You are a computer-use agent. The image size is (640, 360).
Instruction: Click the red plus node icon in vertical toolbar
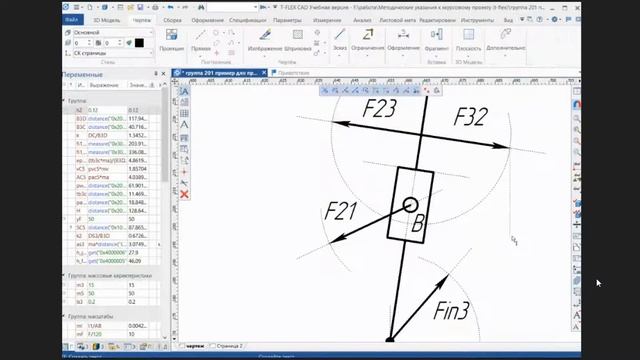184,172
